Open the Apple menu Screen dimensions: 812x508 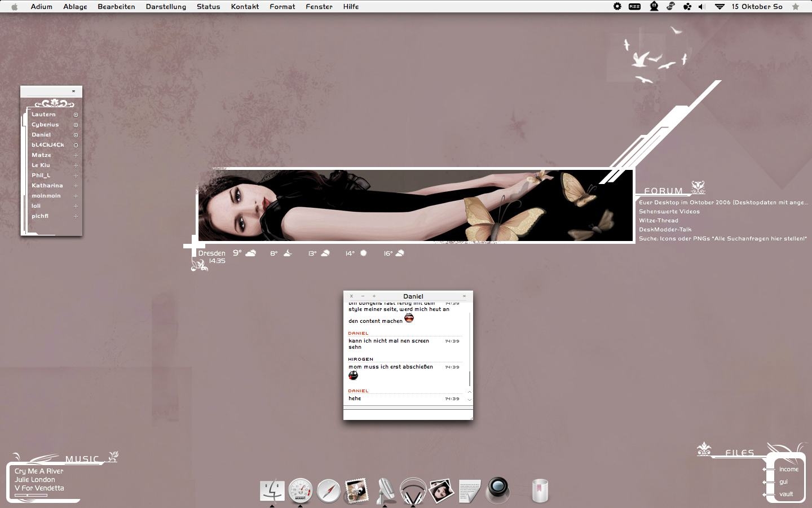pos(15,7)
